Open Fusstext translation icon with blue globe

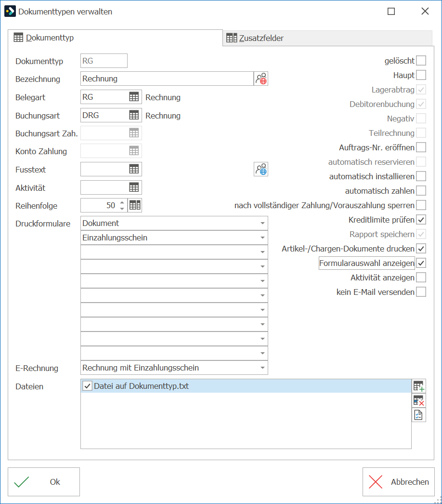261,170
